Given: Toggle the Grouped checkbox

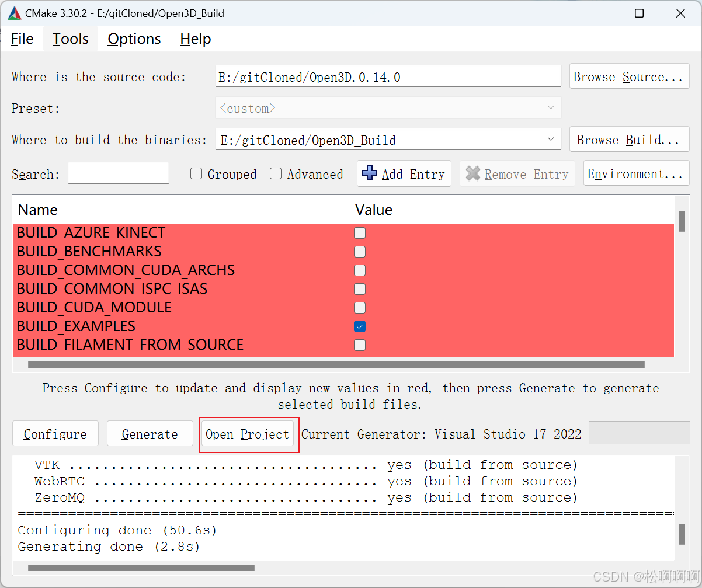Looking at the screenshot, I should [x=196, y=173].
